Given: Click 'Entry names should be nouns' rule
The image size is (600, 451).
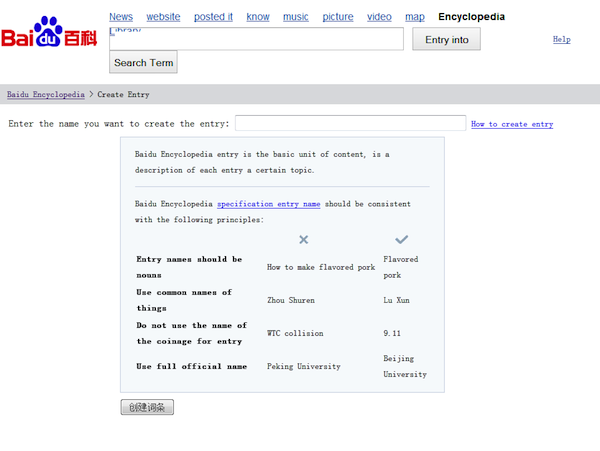Looking at the screenshot, I should 189,267.
